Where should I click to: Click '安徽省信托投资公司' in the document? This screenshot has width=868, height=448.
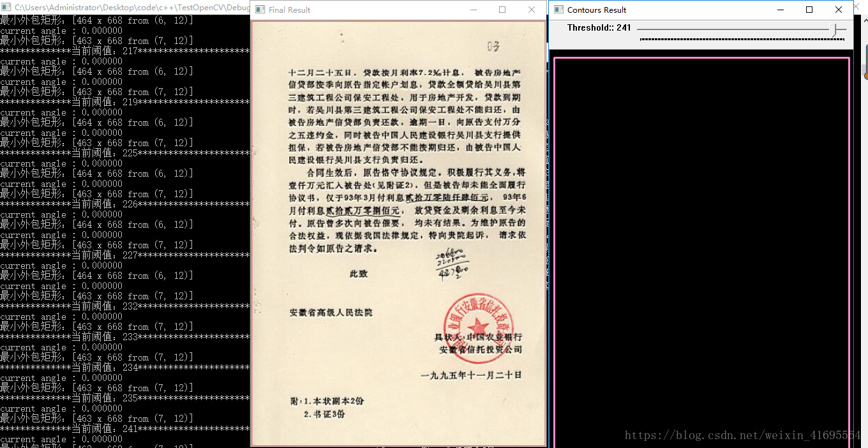(x=481, y=350)
